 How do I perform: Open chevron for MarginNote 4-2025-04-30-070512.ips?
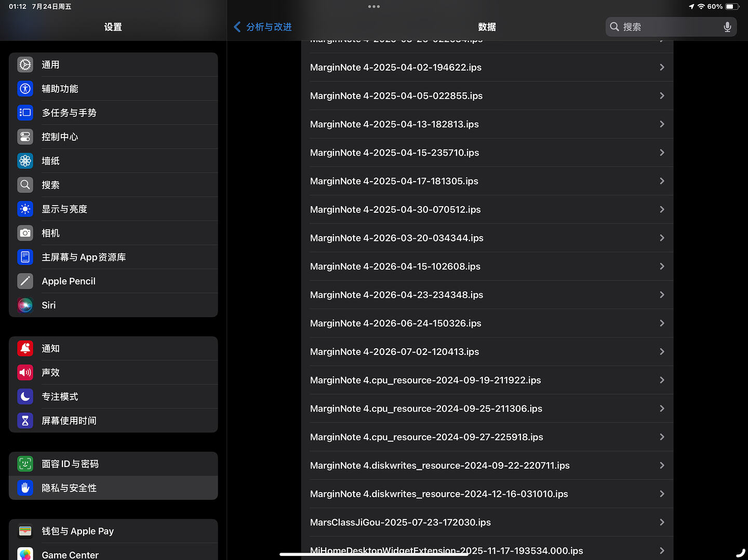[662, 210]
